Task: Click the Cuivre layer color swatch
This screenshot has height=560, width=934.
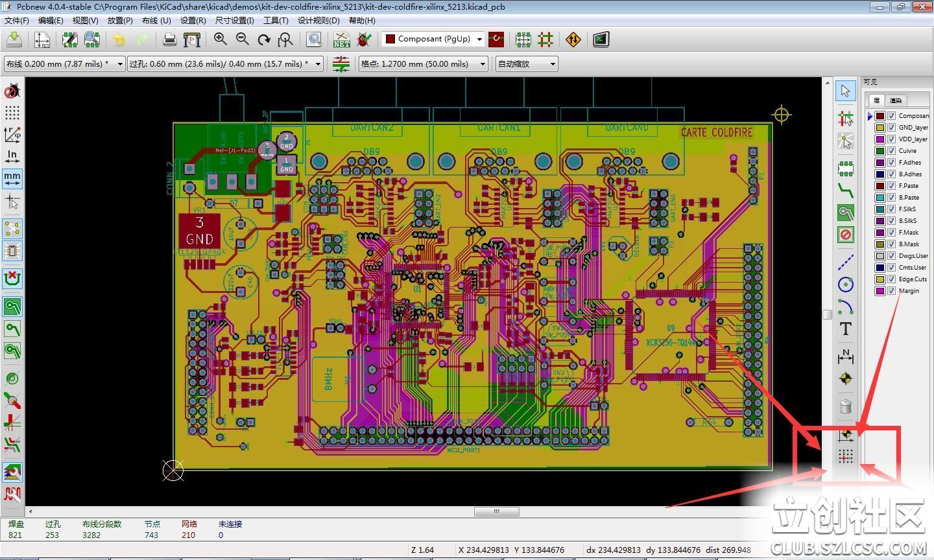Action: [x=880, y=151]
